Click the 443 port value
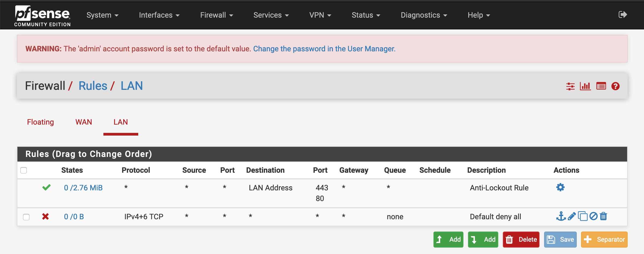This screenshot has width=644, height=254. pos(322,188)
